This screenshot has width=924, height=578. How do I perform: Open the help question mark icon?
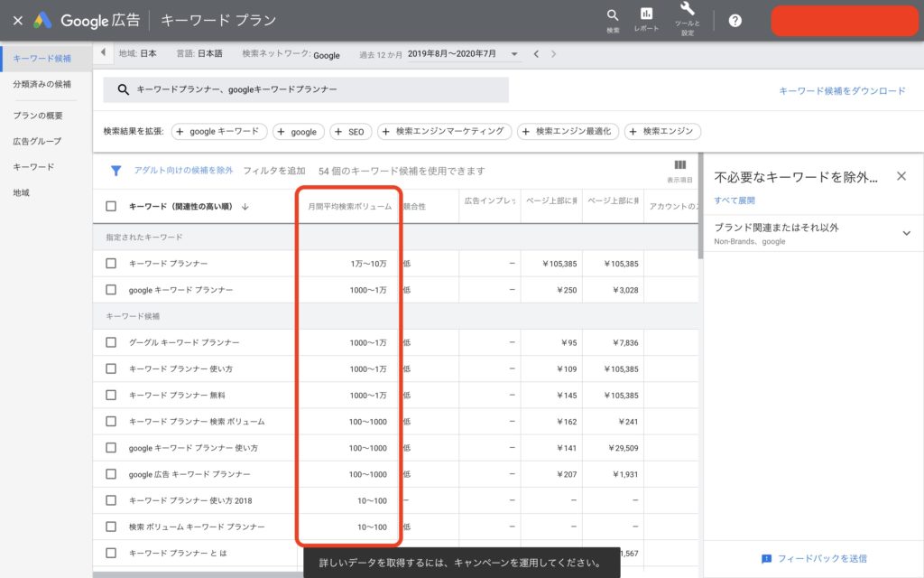735,21
